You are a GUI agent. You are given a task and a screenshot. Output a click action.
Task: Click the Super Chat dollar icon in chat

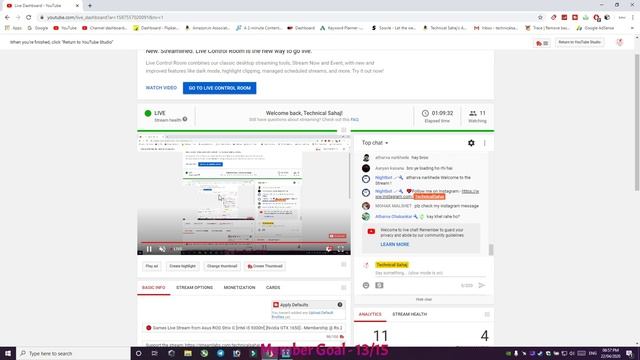pos(379,285)
